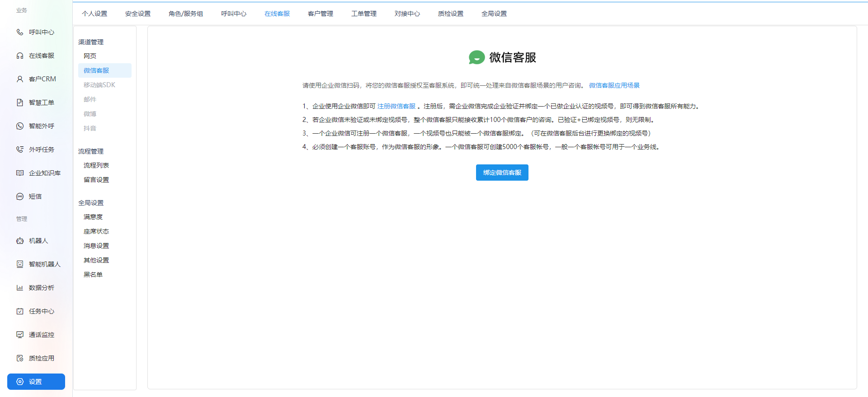Select the 呼叫中心 top tab
Image resolution: width=868 pixels, height=397 pixels.
click(x=234, y=14)
